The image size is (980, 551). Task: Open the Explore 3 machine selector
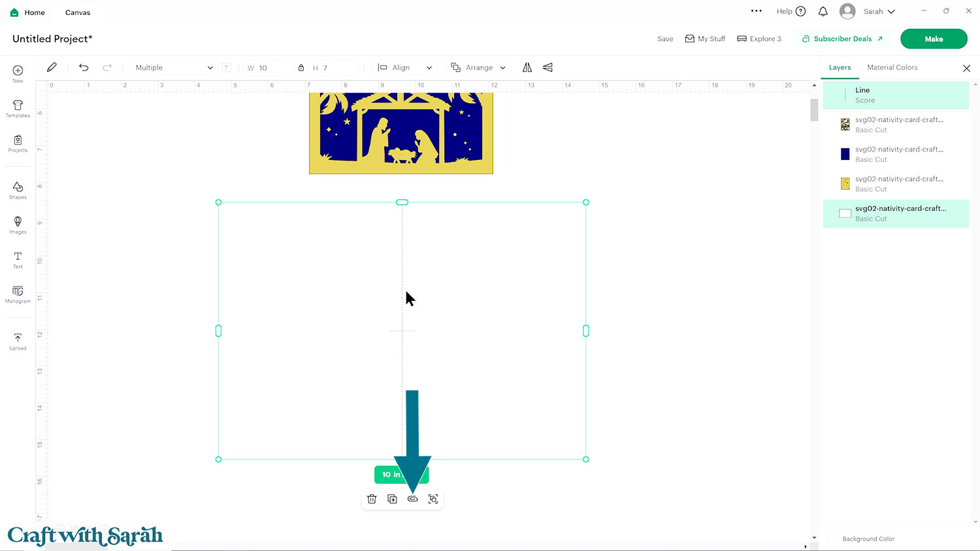pos(759,39)
